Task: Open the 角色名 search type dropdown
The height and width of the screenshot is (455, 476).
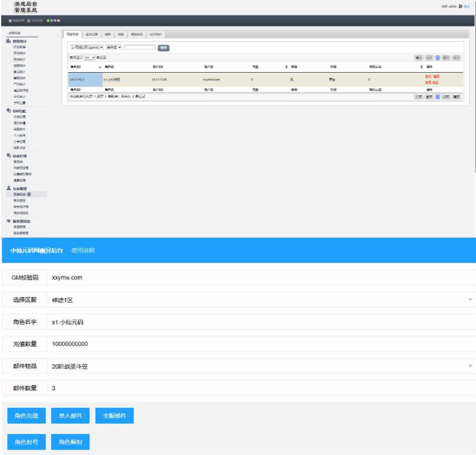Action: (x=114, y=48)
